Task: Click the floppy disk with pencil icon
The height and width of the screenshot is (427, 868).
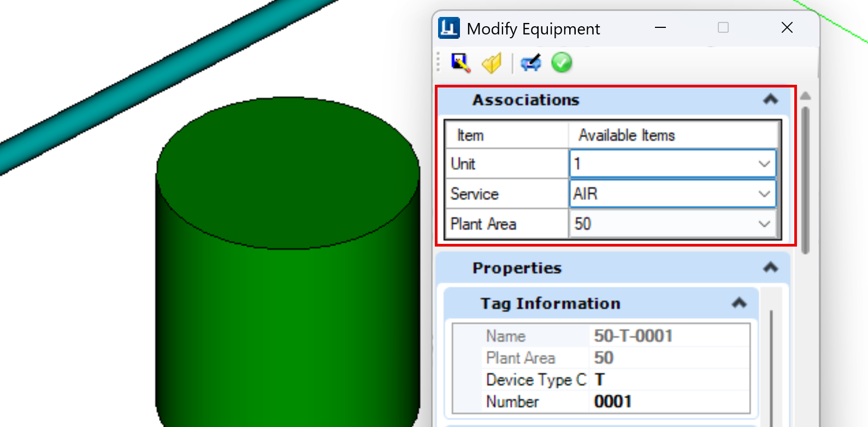Action: 460,63
